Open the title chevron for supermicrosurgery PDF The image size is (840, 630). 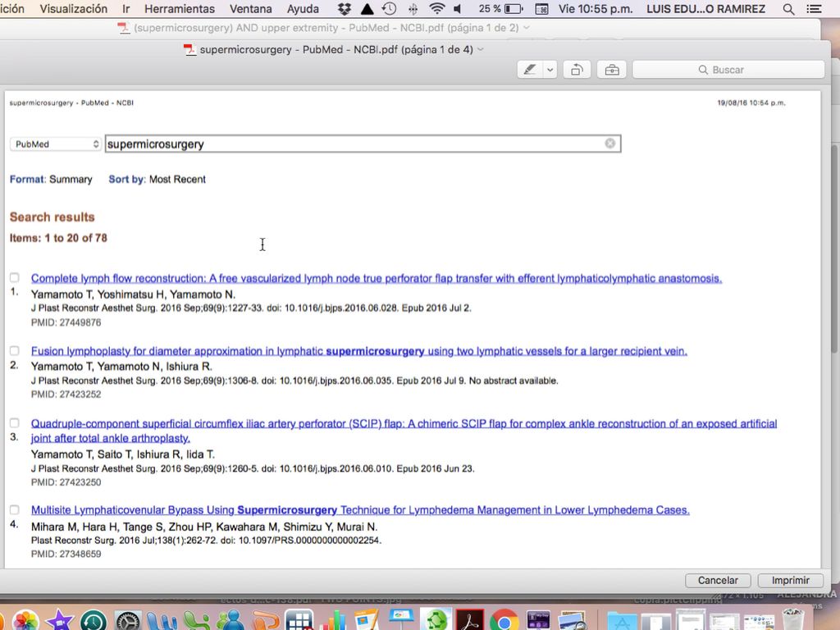481,49
